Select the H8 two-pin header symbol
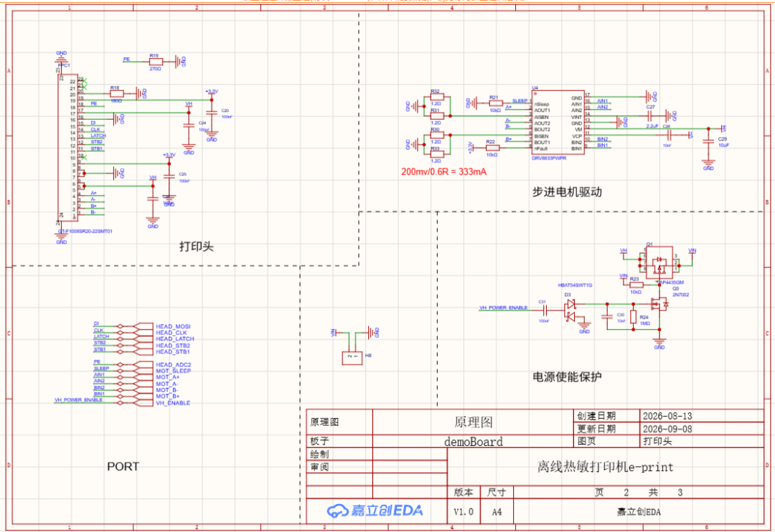Screen dimensions: 775x532 [352, 358]
